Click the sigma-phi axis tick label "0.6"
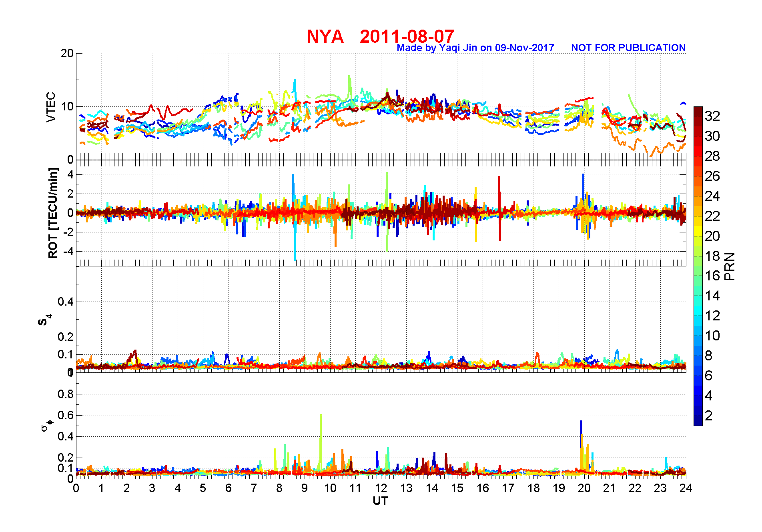762x532 pixels. point(66,415)
